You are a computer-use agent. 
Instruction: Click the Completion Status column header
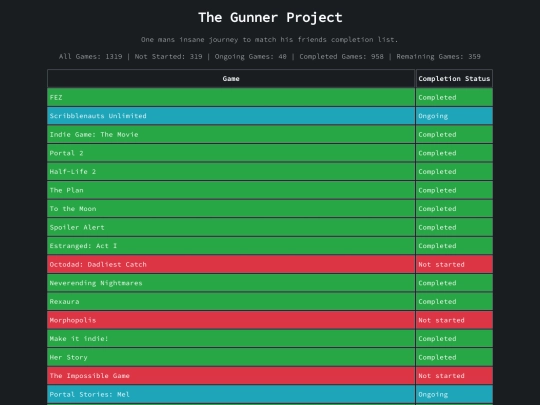(454, 79)
